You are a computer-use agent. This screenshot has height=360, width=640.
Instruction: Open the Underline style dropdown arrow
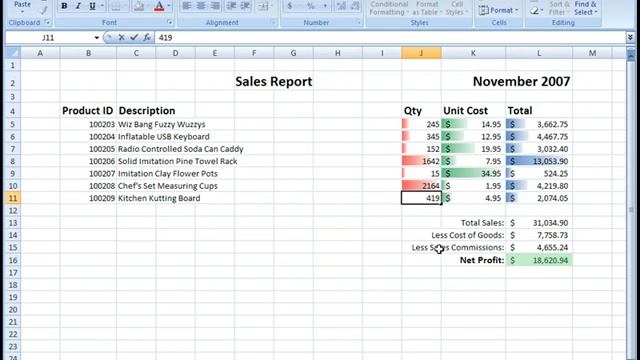(x=102, y=6)
